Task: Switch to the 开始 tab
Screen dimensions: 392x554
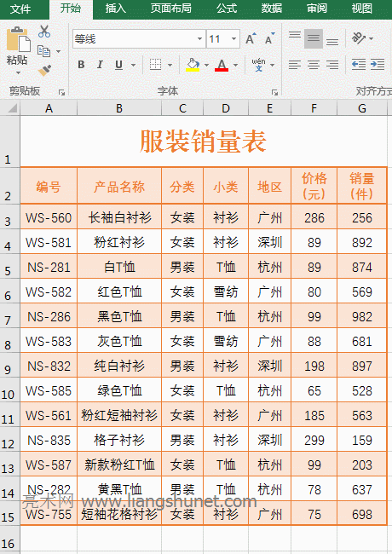Action: pos(71,9)
